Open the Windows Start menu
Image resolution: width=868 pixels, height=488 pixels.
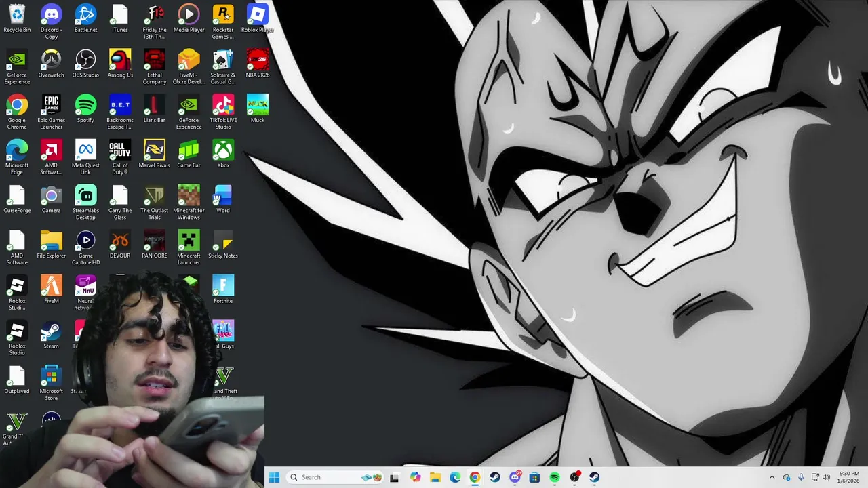pos(274,477)
